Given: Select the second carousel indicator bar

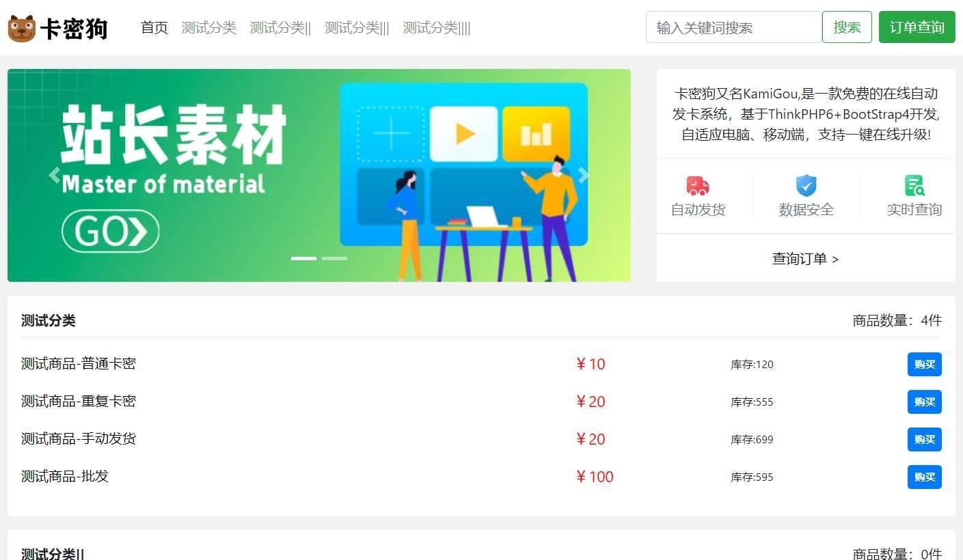Looking at the screenshot, I should coord(334,258).
